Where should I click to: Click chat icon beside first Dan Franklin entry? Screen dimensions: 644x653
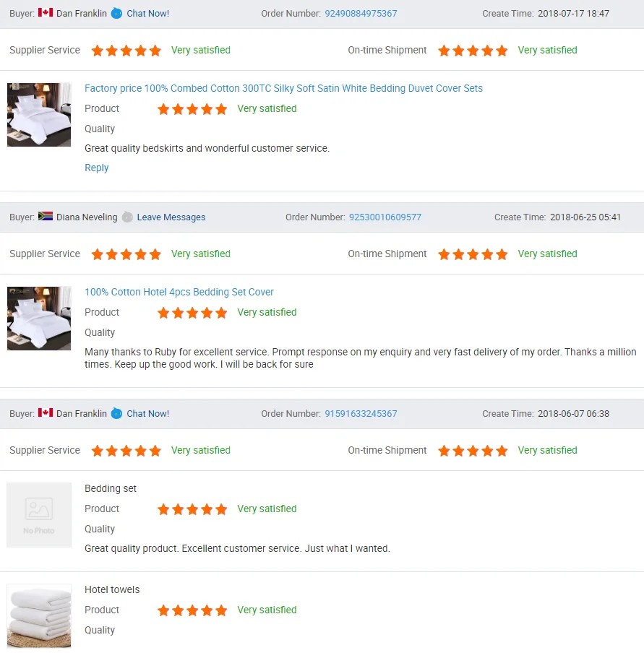116,13
